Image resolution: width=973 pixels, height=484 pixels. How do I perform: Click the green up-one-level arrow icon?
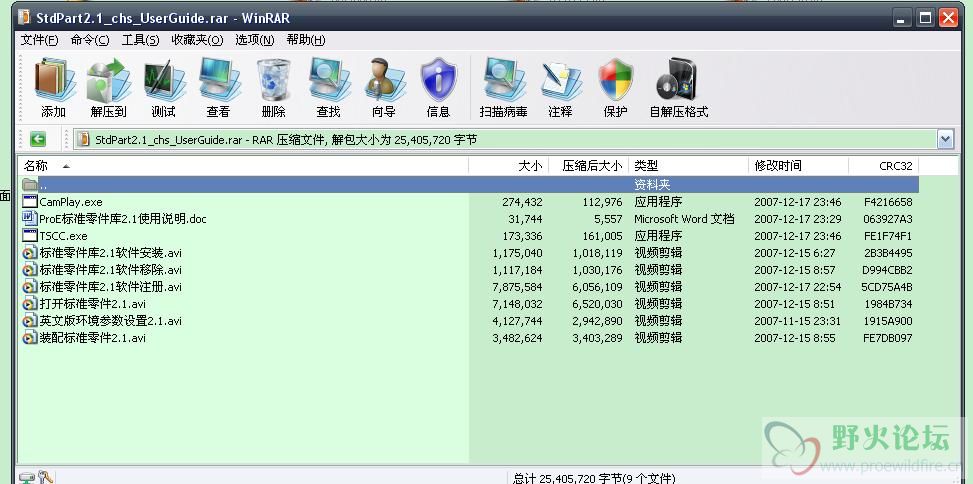pyautogui.click(x=38, y=139)
